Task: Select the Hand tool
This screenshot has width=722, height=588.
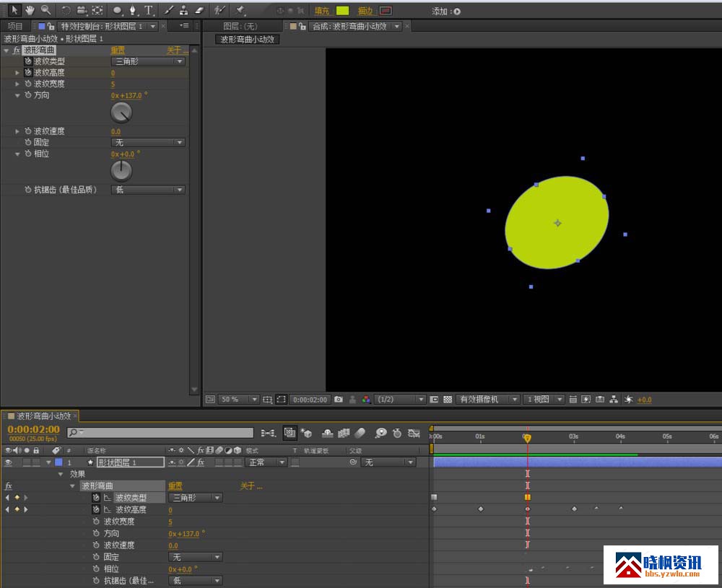Action: pos(30,10)
